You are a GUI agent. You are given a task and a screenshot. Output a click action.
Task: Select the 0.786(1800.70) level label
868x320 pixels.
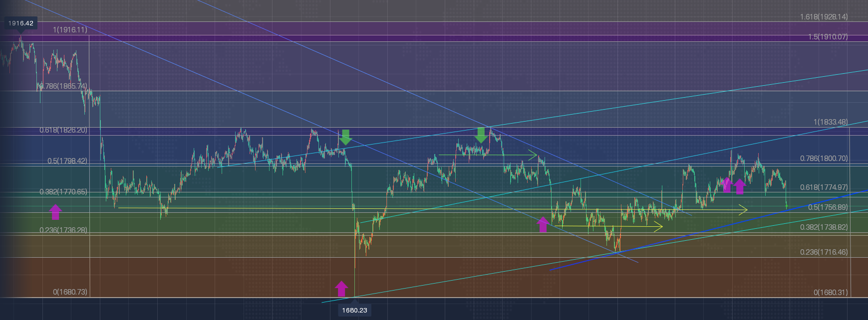click(824, 159)
